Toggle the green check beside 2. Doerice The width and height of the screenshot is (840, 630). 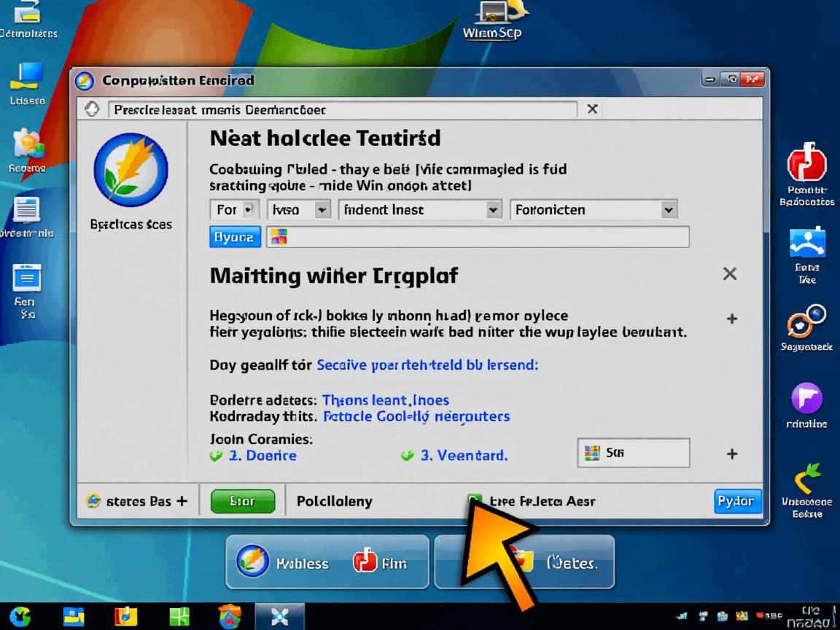click(216, 456)
